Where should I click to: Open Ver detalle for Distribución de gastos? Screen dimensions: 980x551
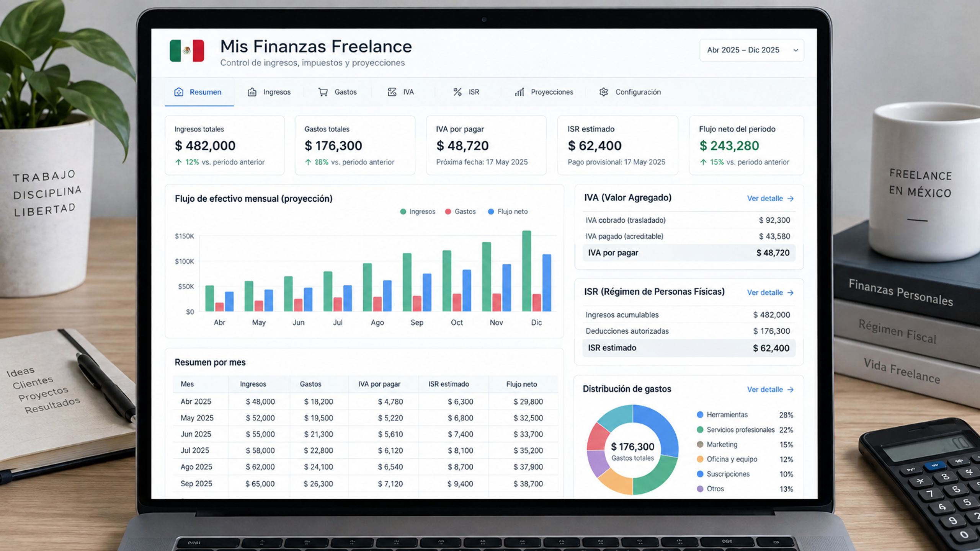[x=770, y=390]
